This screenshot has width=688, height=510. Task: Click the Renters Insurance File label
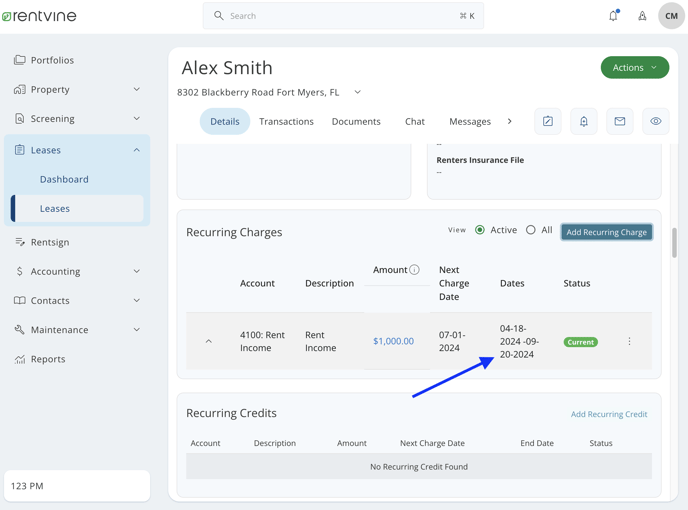[480, 160]
